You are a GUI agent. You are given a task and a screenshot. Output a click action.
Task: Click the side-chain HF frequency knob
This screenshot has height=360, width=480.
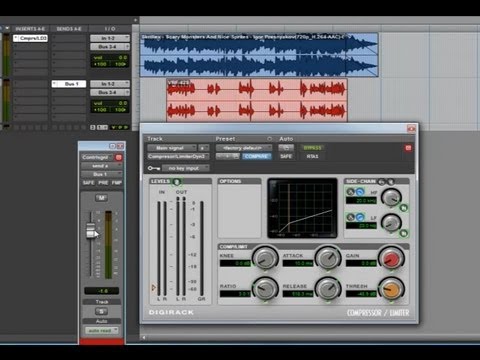tap(391, 197)
